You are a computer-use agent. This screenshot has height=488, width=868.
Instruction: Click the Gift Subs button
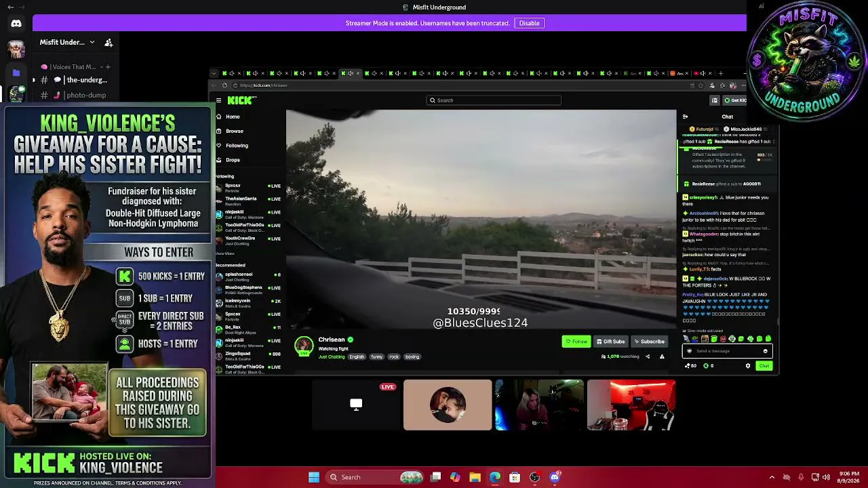point(610,342)
